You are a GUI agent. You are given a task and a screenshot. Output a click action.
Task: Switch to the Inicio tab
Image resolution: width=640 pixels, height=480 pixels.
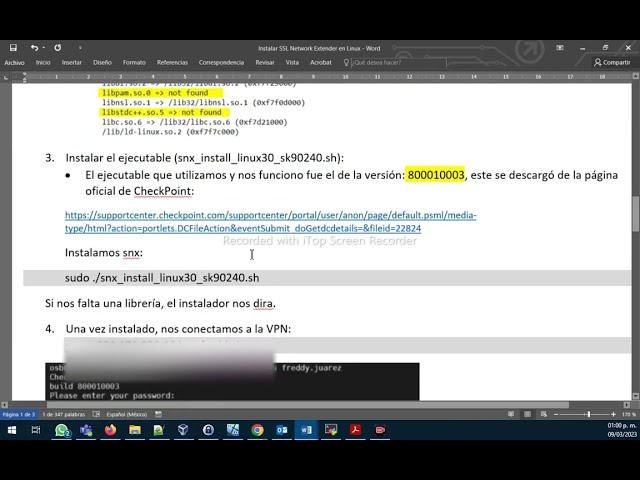point(43,62)
